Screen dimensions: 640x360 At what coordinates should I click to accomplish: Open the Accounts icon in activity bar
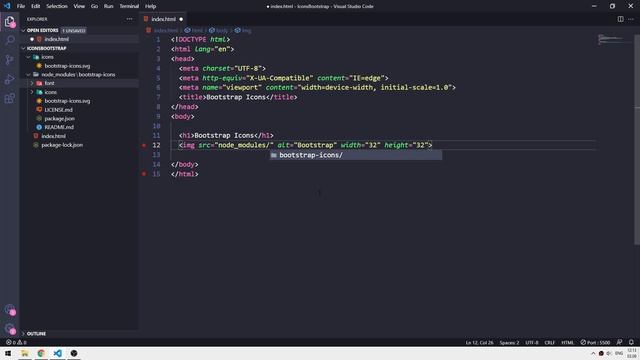(x=10, y=310)
